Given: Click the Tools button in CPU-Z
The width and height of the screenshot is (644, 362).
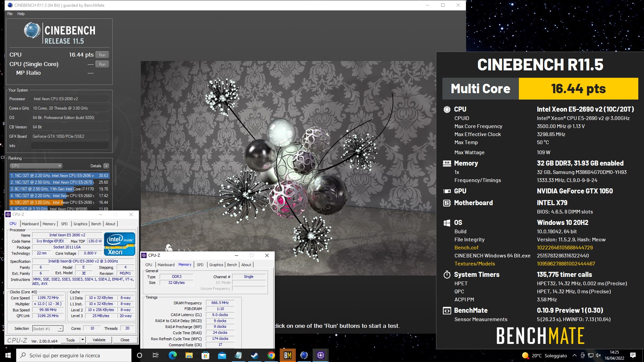Looking at the screenshot, I should [x=70, y=340].
